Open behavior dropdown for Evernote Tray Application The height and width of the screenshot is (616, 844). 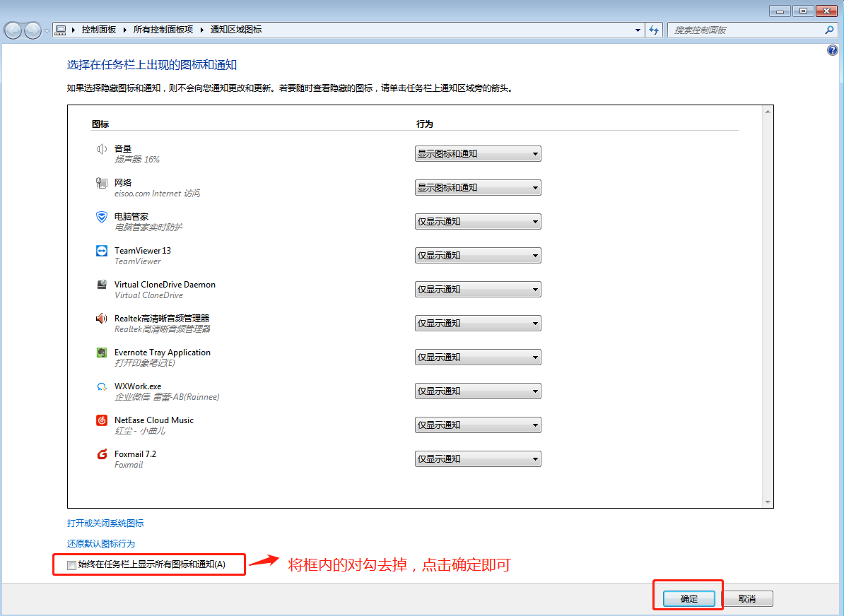coord(478,357)
